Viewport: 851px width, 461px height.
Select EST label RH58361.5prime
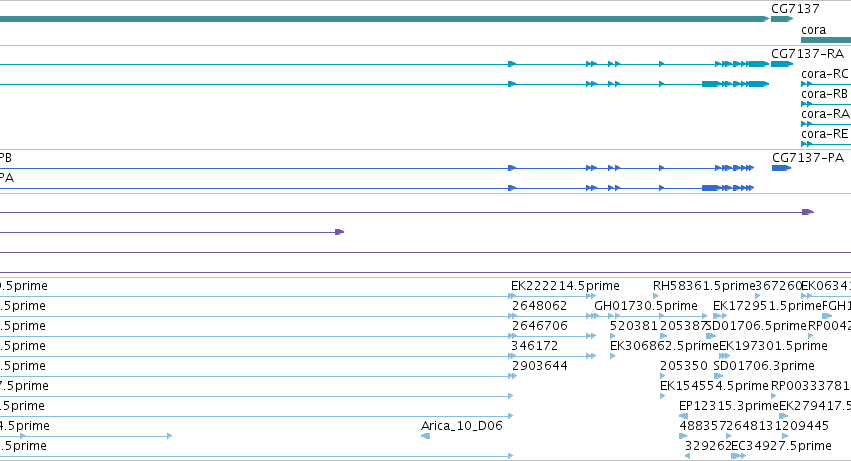(704, 286)
